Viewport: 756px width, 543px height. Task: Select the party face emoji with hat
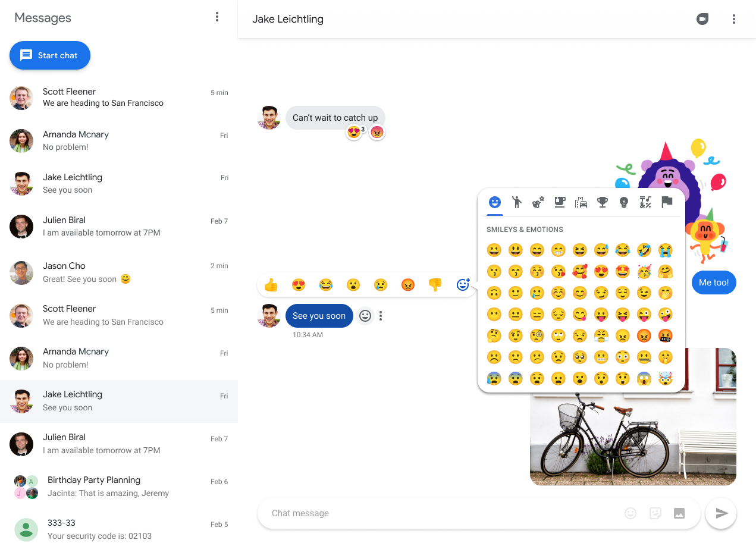(644, 272)
